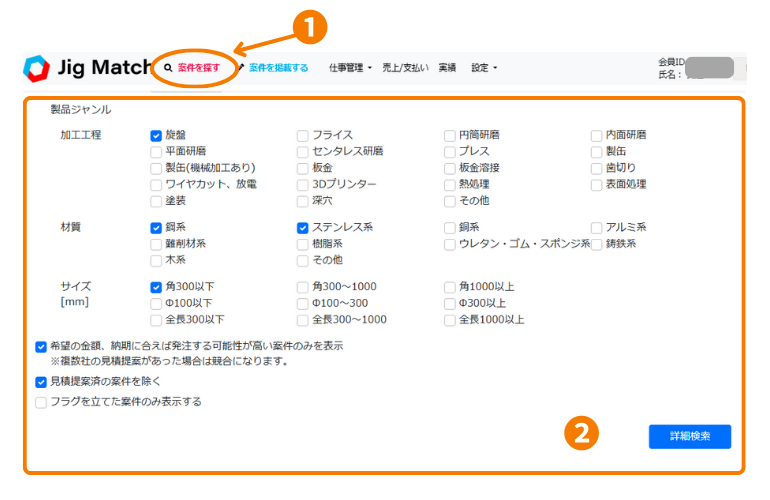Screen dimensions: 770x500
Task: Check フラグを立てた案件のみ表示する
Action: [41, 403]
